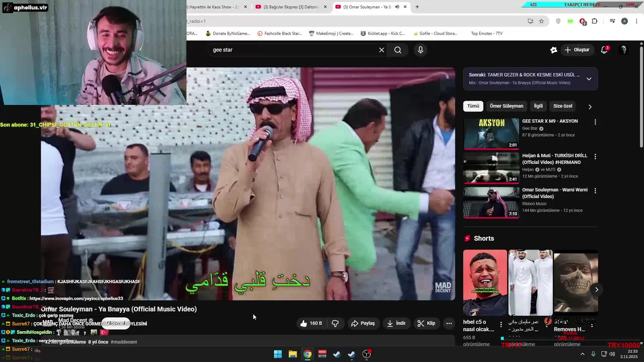Open Heijan & Muti TURKISH DRILL thumbnail
The width and height of the screenshot is (644, 362).
(491, 168)
